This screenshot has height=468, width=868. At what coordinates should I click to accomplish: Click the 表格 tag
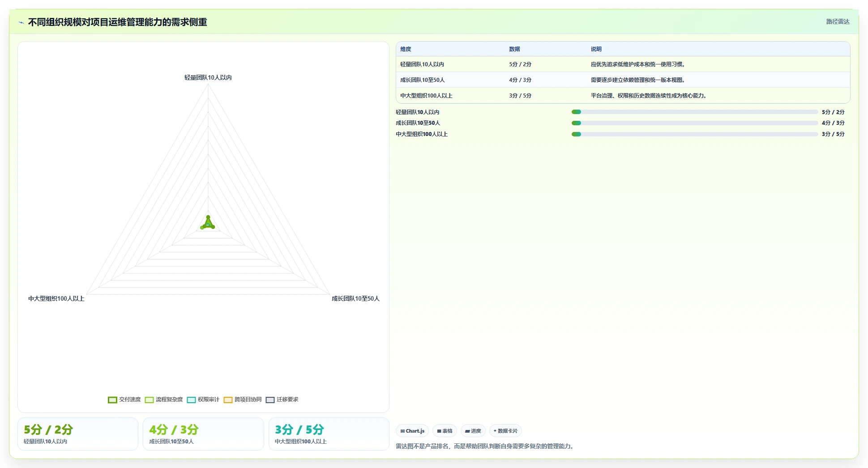tap(445, 431)
